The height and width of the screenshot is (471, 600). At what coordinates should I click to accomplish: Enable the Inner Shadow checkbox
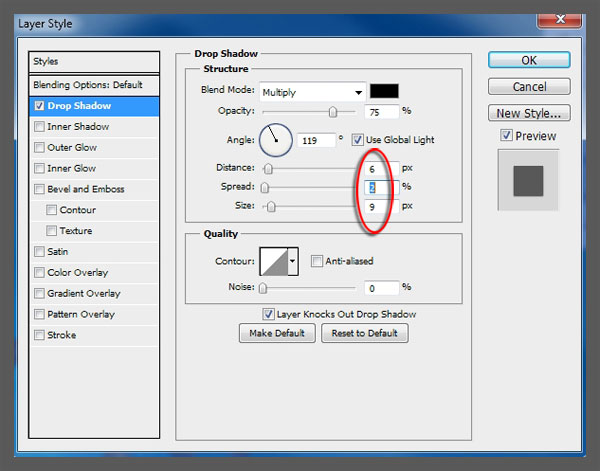39,127
